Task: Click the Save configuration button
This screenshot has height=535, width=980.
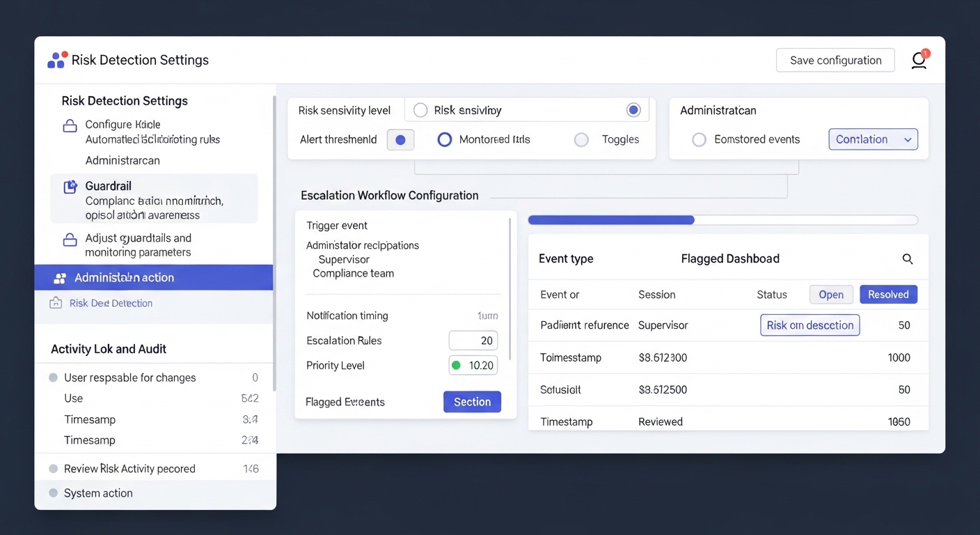Action: click(x=835, y=61)
